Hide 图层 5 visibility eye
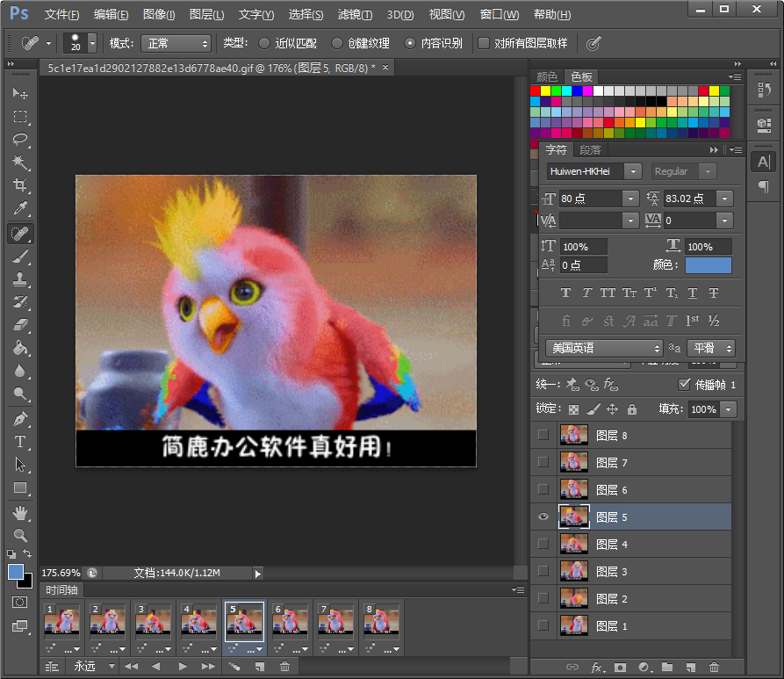784x679 pixels. 543,517
